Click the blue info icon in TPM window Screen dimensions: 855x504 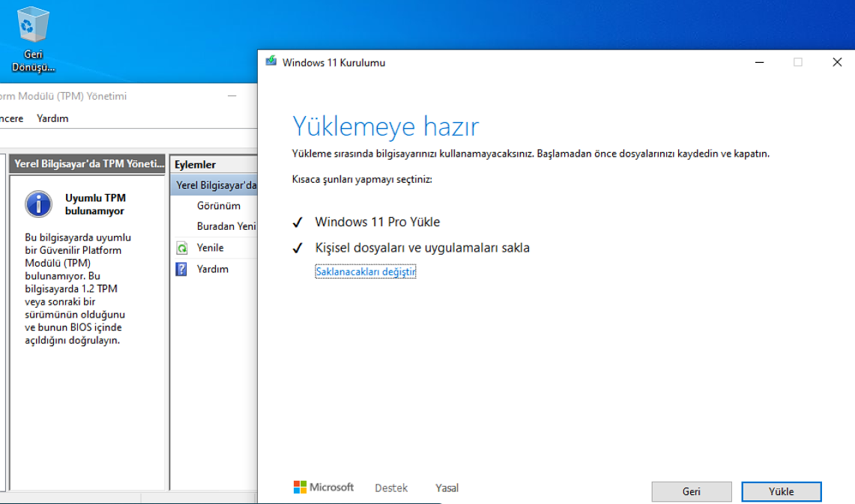[38, 204]
